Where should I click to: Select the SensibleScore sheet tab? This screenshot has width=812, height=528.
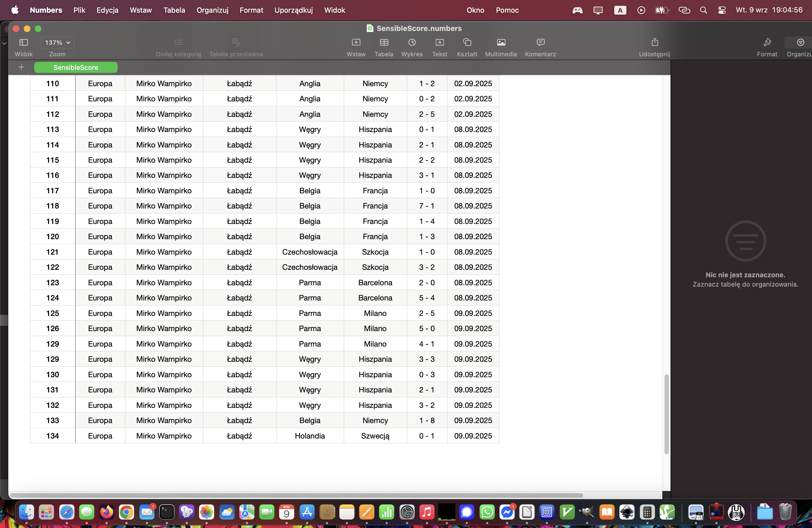pos(76,68)
